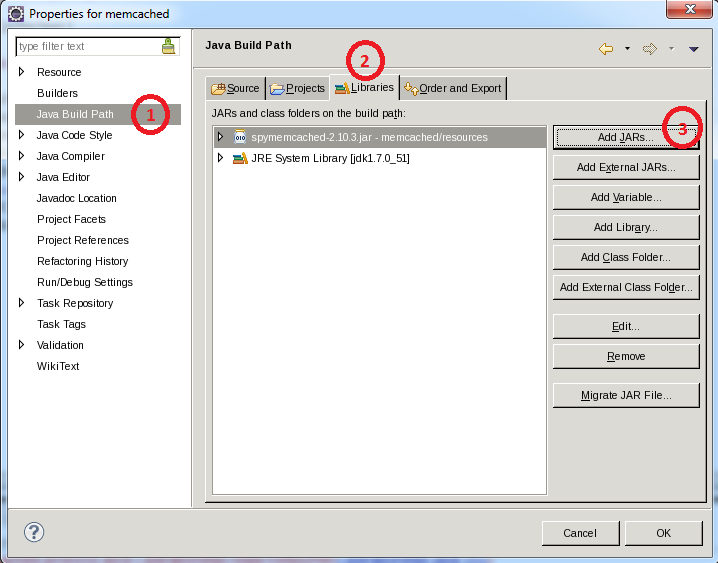
Task: Open the Order and Export tab
Action: click(x=453, y=88)
